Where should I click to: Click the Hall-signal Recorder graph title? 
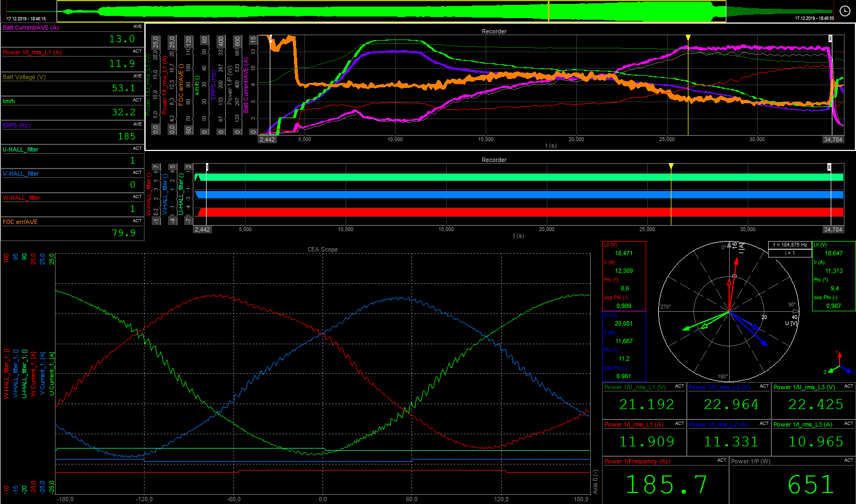494,160
